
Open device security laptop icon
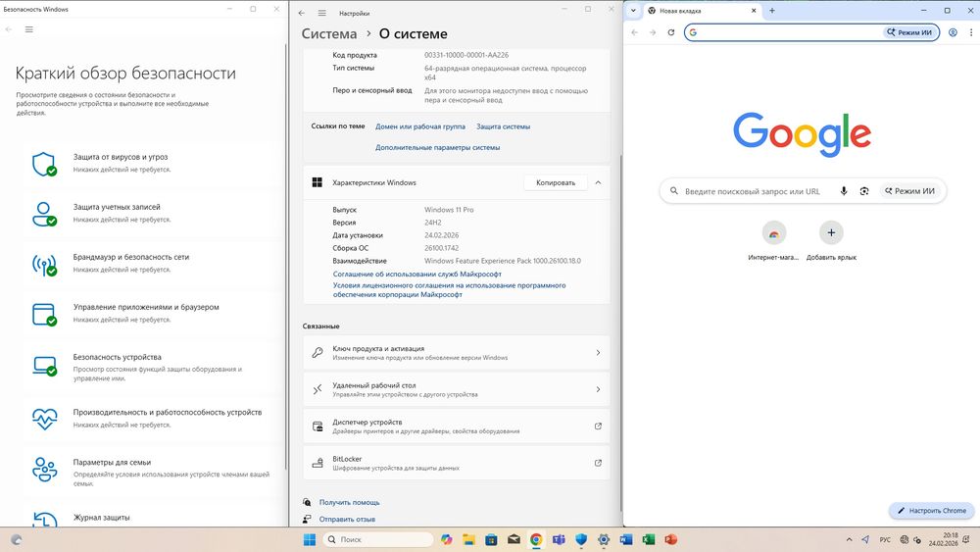[44, 365]
